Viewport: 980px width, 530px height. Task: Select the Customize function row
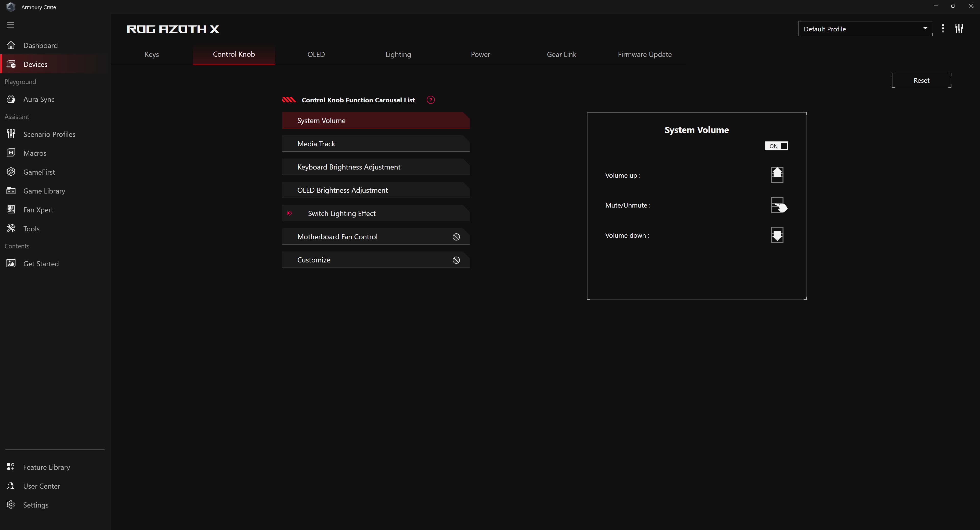tap(376, 260)
